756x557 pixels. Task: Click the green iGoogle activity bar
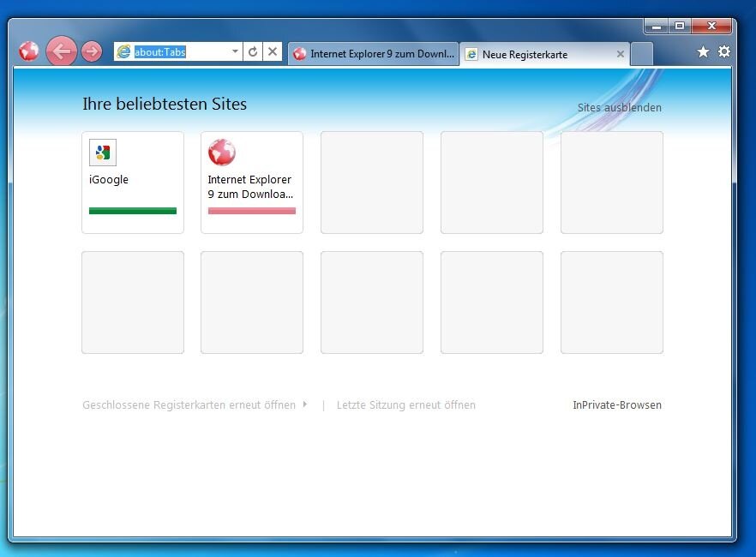pyautogui.click(x=133, y=211)
